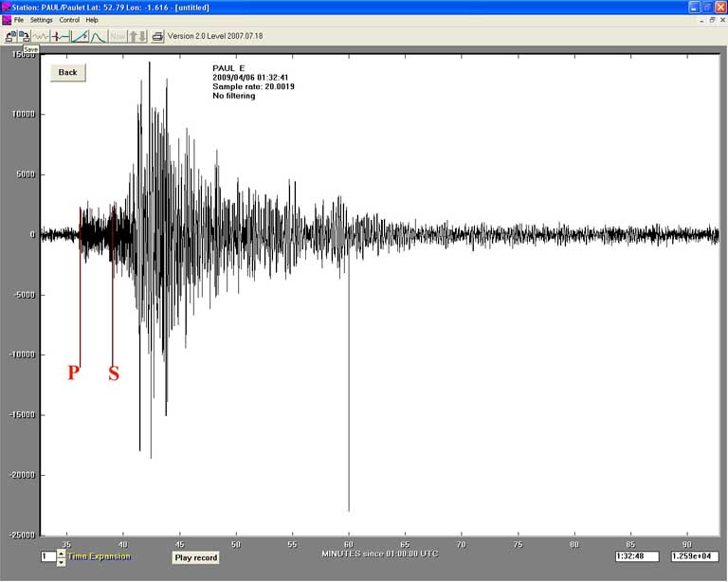Click the 1.259e+04 amplitude readout field
Viewport: 728px width, 582px height.
[x=695, y=556]
